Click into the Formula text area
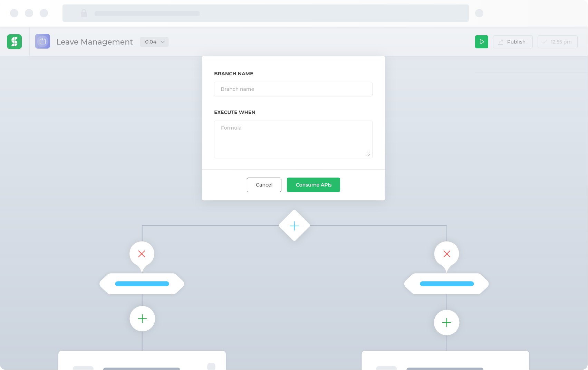 (293, 139)
